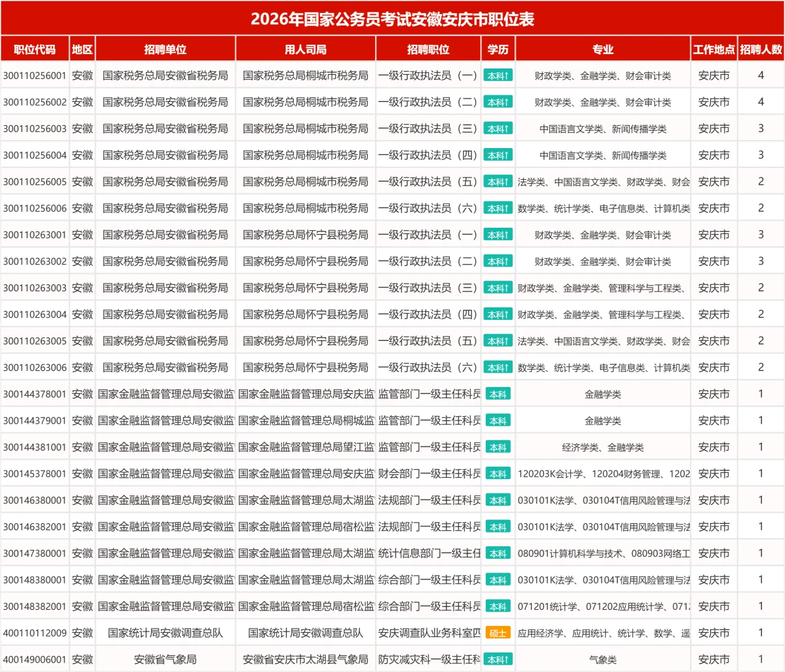Click the orange 硕士 degree badge

point(498,633)
